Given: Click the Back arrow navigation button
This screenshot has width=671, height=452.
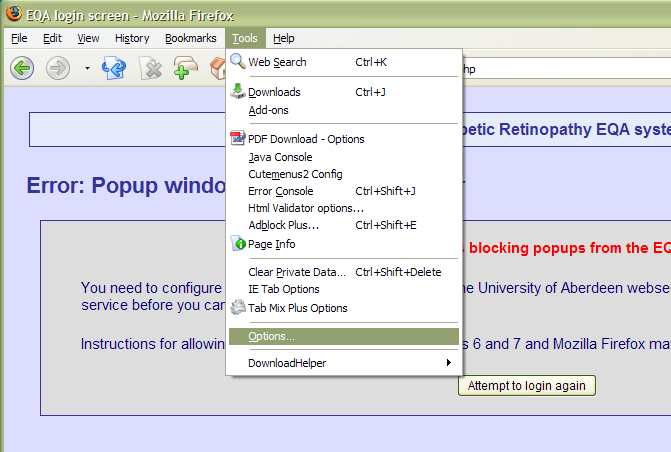Looking at the screenshot, I should coord(22,68).
